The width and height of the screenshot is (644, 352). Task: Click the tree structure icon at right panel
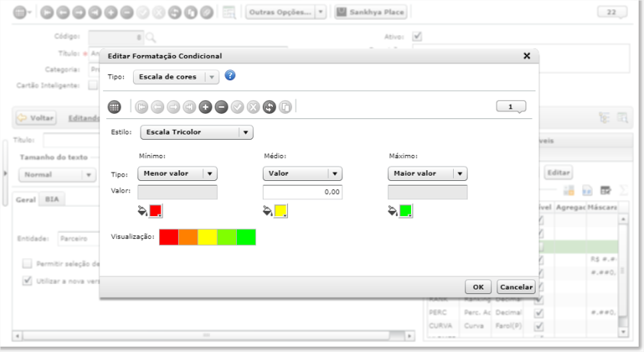pyautogui.click(x=604, y=118)
